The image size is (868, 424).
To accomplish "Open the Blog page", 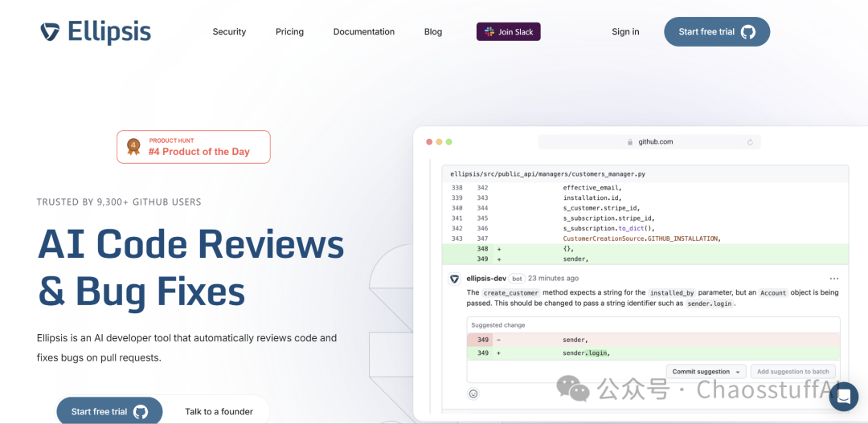I will [433, 32].
